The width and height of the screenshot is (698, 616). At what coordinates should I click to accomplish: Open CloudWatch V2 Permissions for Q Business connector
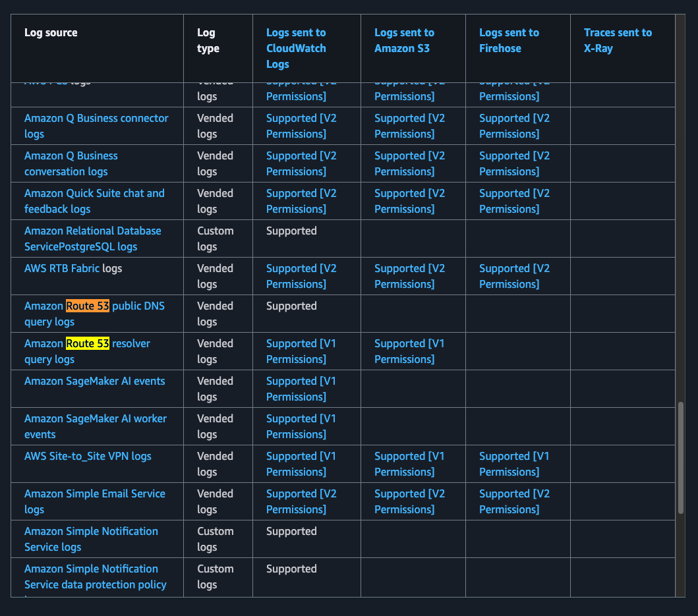click(x=301, y=126)
